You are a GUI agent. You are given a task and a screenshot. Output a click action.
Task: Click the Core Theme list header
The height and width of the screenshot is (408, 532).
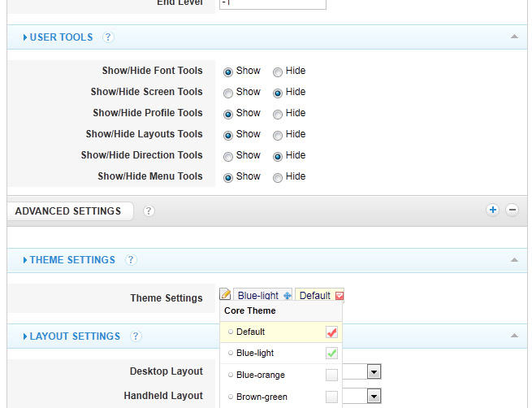coord(281,311)
